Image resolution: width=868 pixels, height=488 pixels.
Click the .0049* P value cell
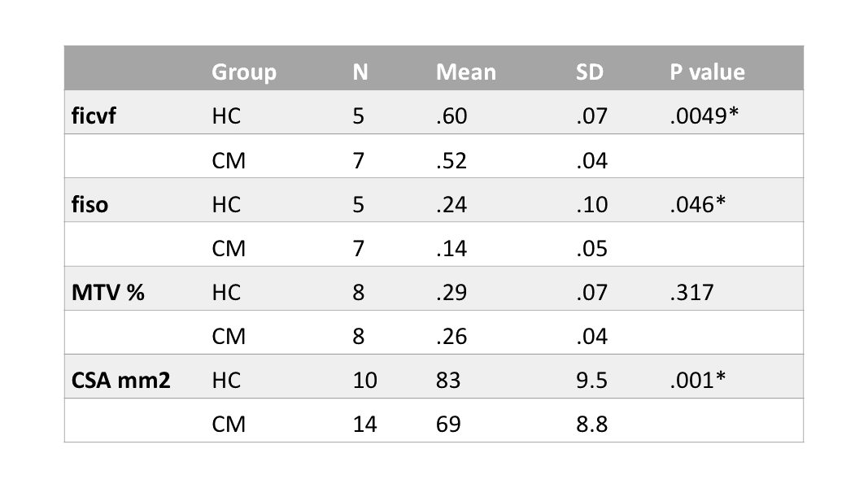(704, 116)
